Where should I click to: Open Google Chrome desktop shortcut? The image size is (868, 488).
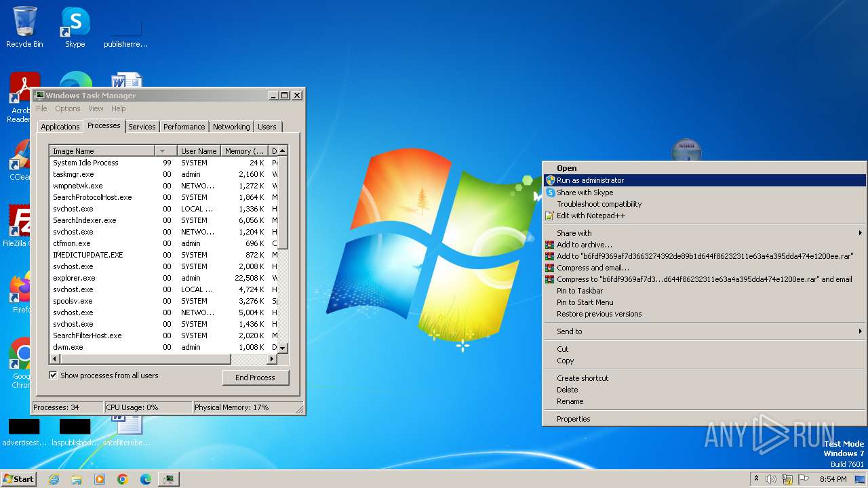pos(20,363)
